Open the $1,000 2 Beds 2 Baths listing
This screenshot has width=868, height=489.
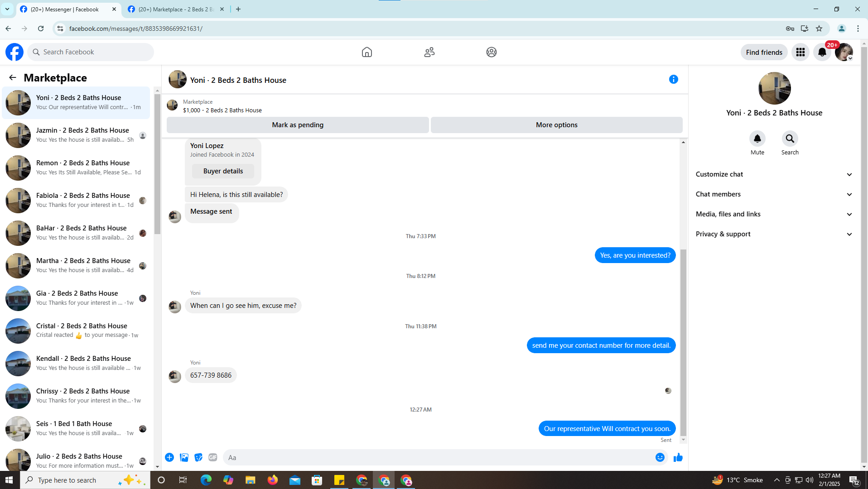pos(222,110)
